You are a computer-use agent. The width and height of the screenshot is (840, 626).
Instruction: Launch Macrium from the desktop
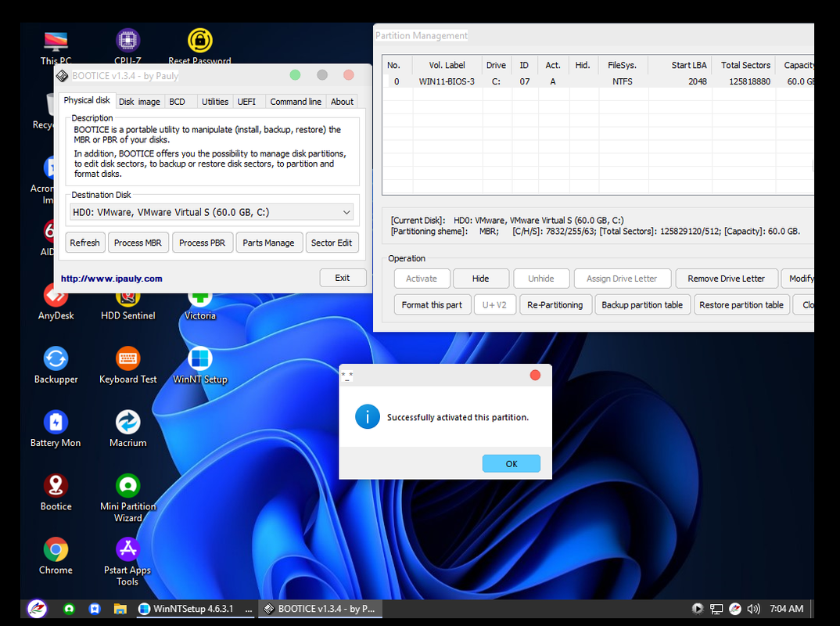(x=127, y=430)
